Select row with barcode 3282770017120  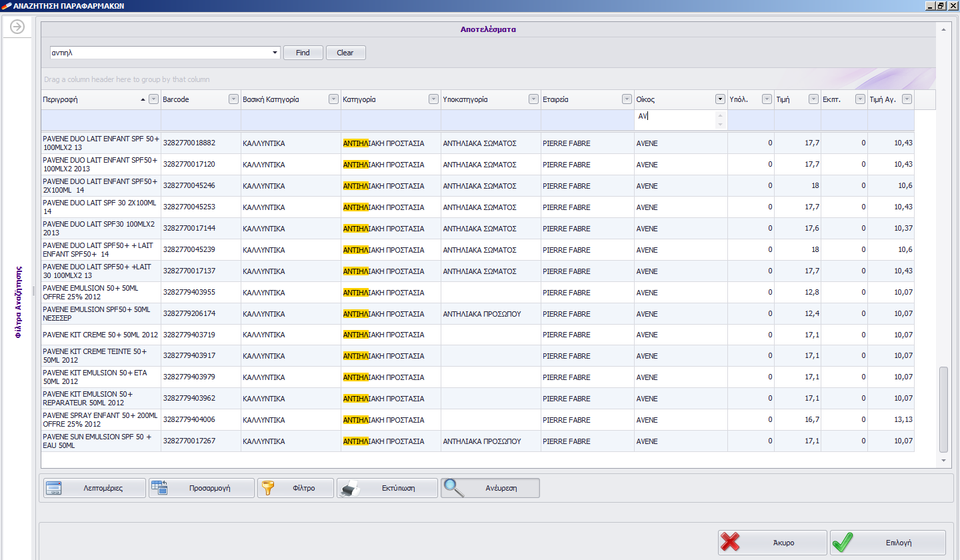[x=477, y=164]
